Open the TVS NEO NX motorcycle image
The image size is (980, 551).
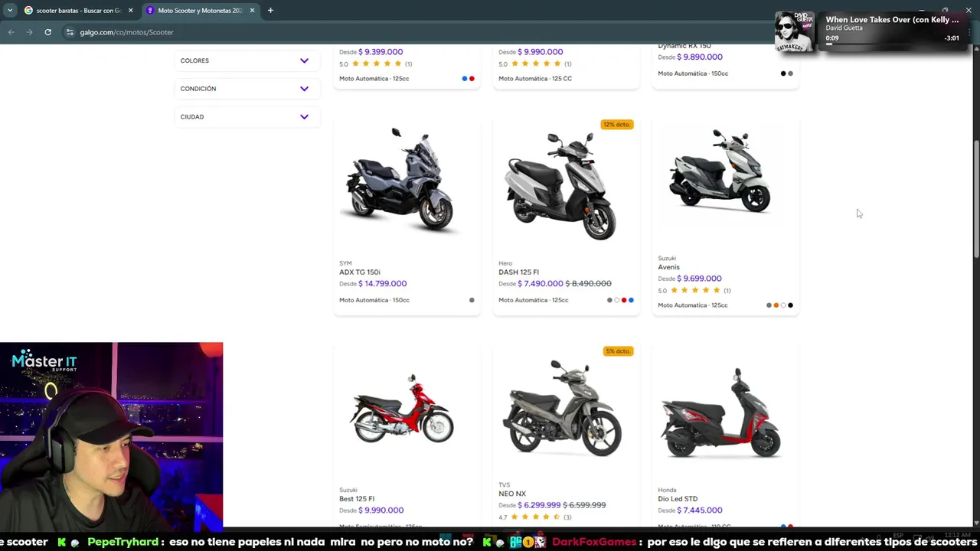[561, 409]
